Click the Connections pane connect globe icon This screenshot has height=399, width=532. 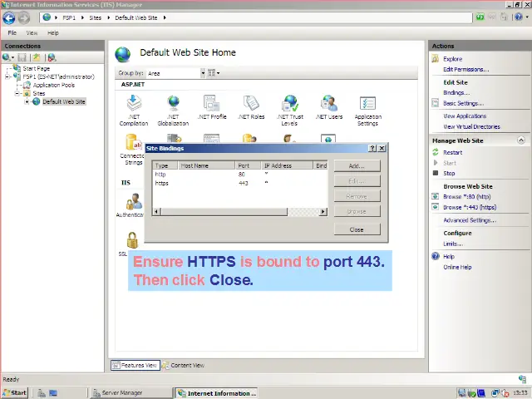6,57
